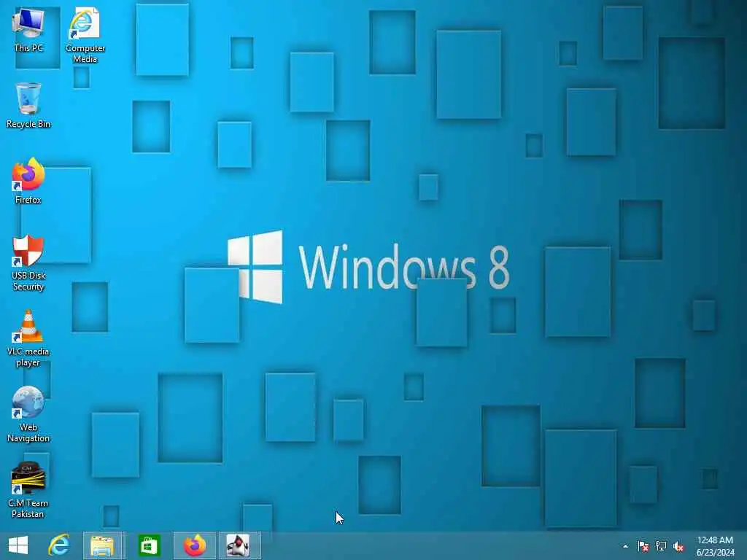Image resolution: width=747 pixels, height=560 pixels.
Task: Click the 'Computer Media' label text
Action: 85,53
